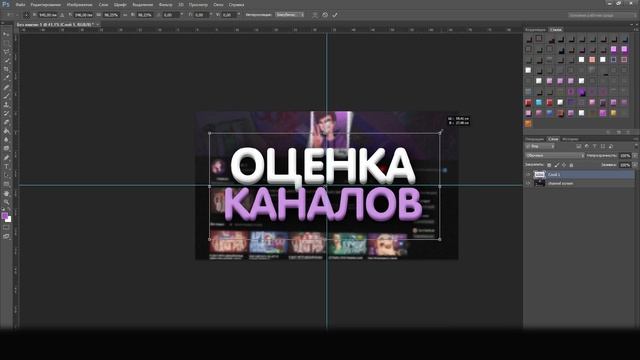Open blend mode dropdown Обычные

(x=555, y=156)
